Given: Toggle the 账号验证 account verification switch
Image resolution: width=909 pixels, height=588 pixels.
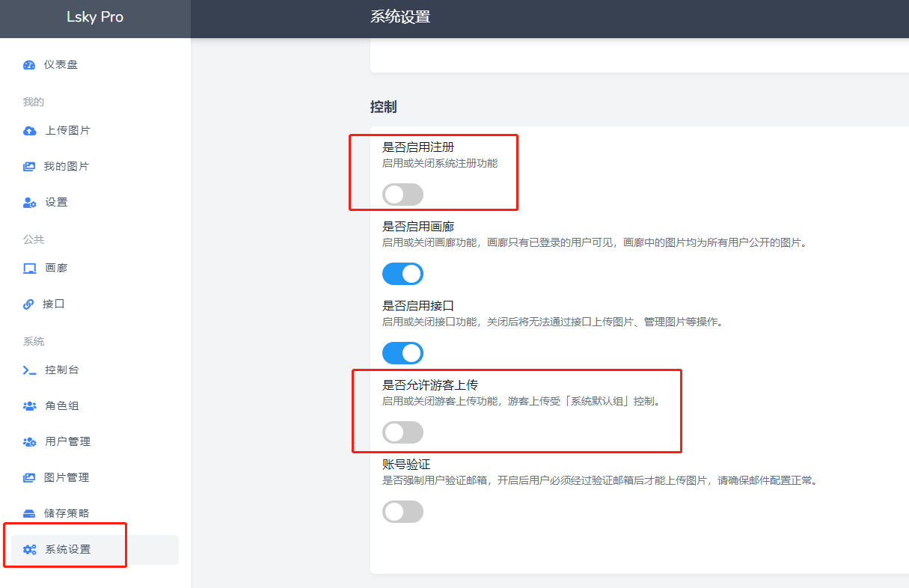Looking at the screenshot, I should tap(403, 512).
